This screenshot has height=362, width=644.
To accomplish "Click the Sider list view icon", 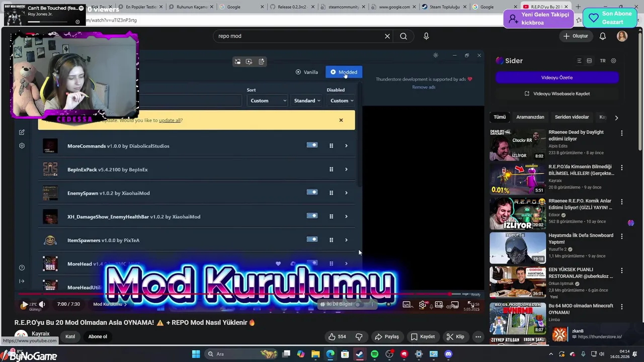I will coord(579,61).
